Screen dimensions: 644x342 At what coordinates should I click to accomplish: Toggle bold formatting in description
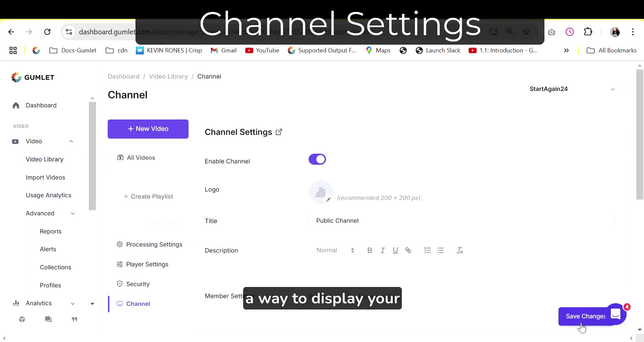click(x=370, y=250)
